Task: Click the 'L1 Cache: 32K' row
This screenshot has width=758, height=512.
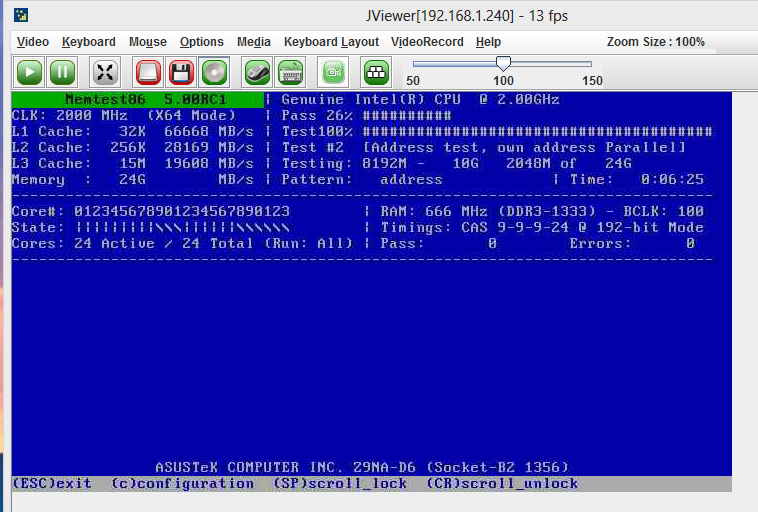Action: coord(132,132)
